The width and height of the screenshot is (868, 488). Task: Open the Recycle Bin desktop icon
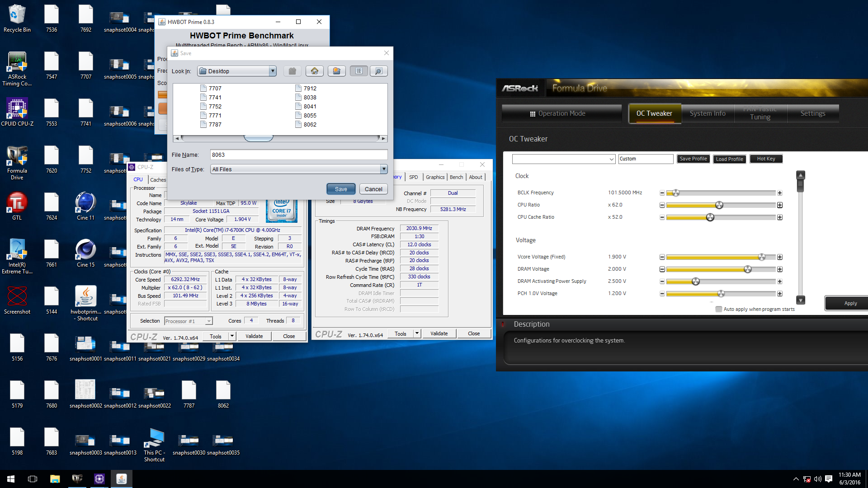[17, 19]
